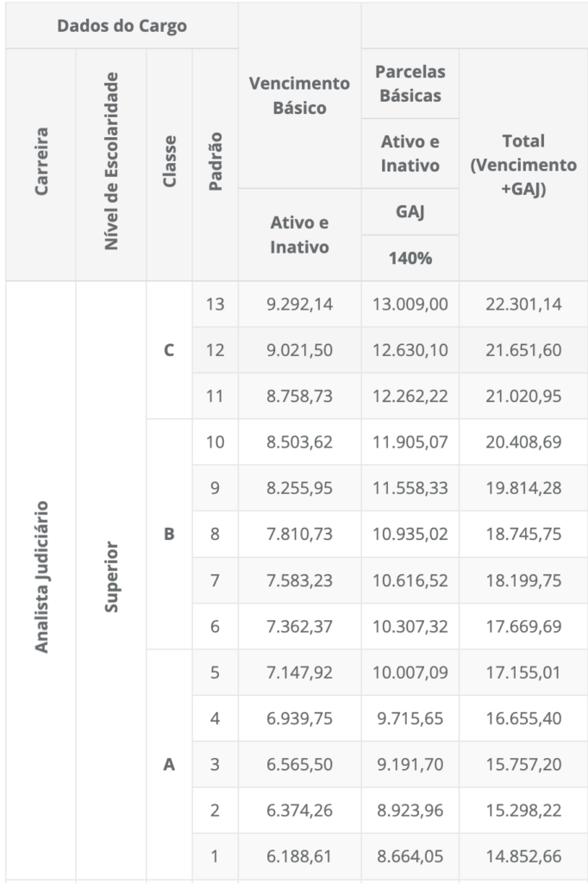Click the total value 14.852,66
588x883 pixels.
(x=523, y=856)
